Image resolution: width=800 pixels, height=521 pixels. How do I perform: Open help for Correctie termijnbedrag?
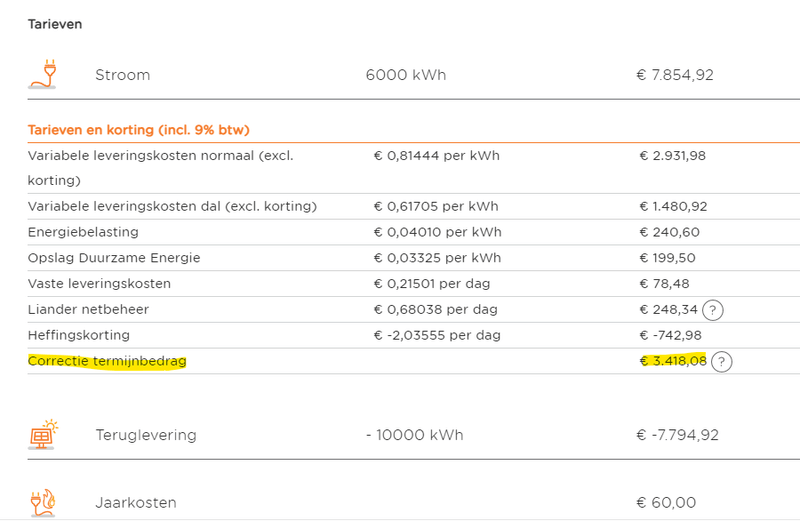[x=722, y=362]
